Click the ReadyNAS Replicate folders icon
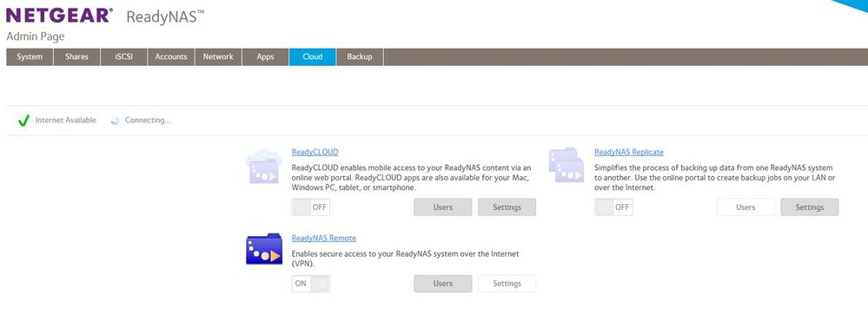Viewport: 868px width, 335px height. tap(567, 165)
